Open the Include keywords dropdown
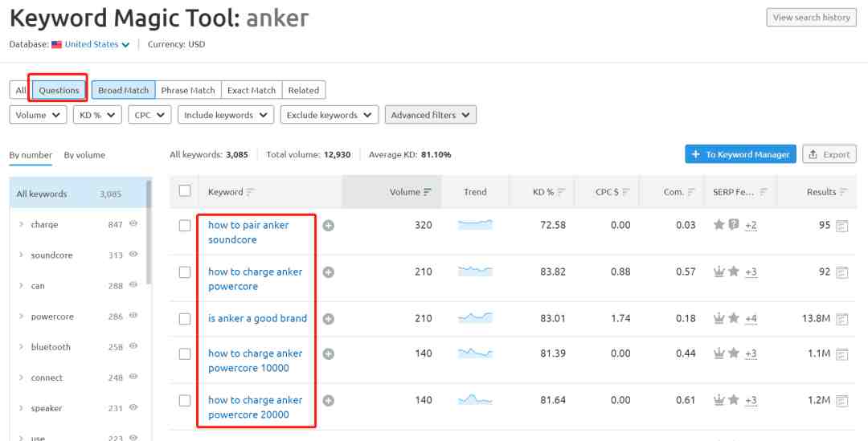Image resolution: width=868 pixels, height=441 pixels. [x=226, y=115]
